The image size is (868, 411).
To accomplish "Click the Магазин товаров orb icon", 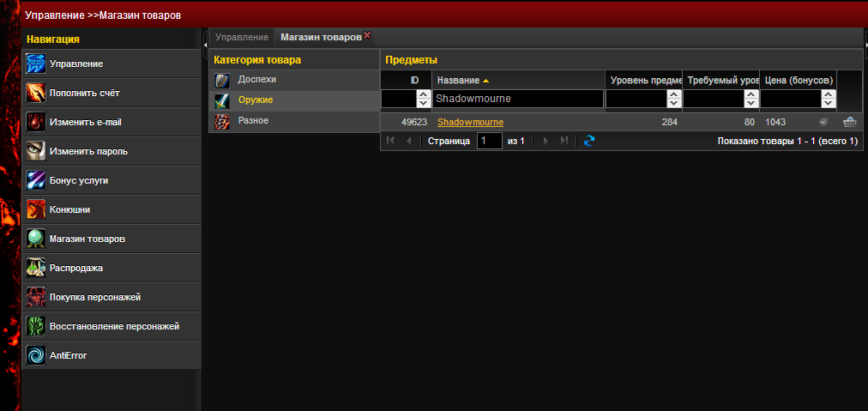I will (35, 239).
